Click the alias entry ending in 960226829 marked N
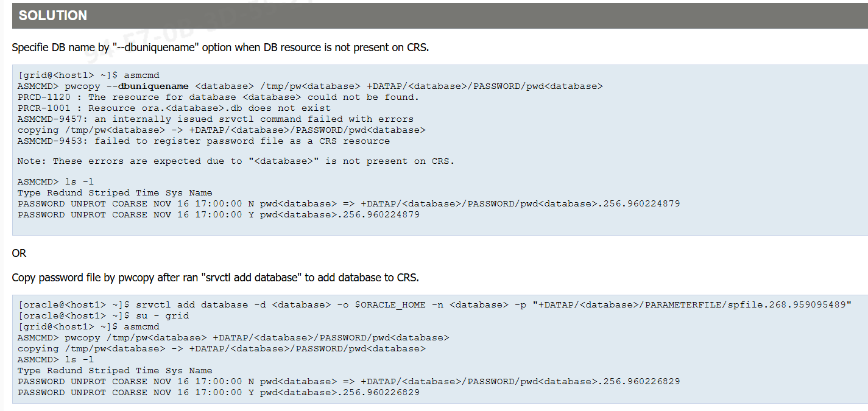The image size is (868, 411). [348, 382]
